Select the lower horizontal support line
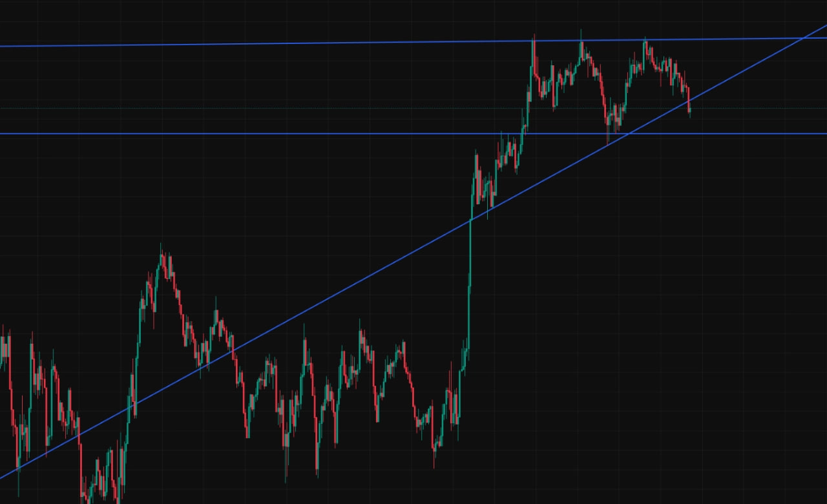This screenshot has height=504, width=827. 258,134
